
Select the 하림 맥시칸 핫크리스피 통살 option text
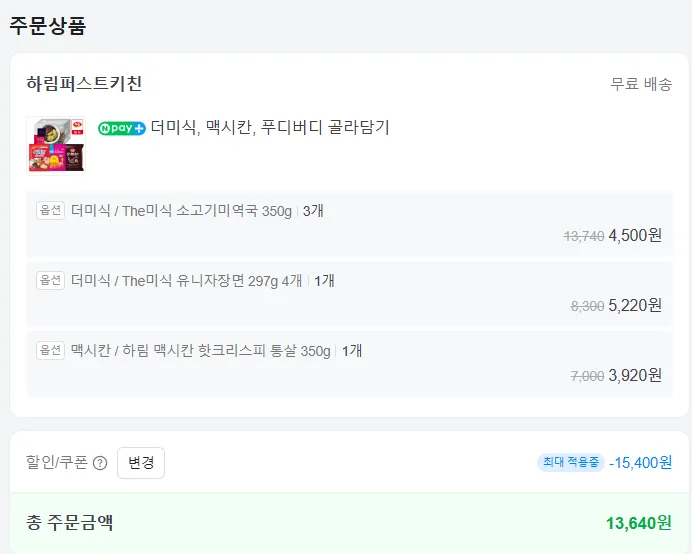point(200,351)
